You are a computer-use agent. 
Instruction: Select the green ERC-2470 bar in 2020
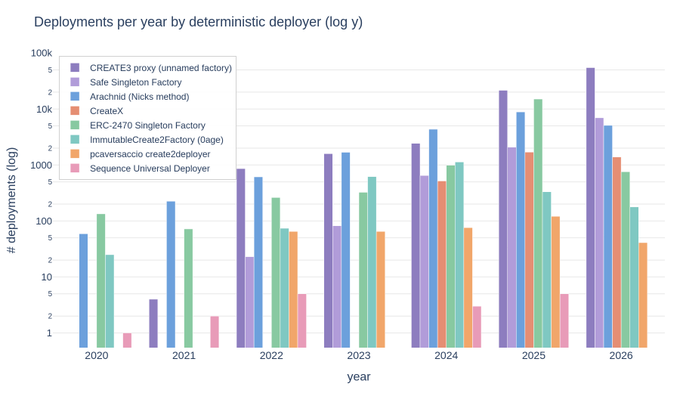point(101,281)
